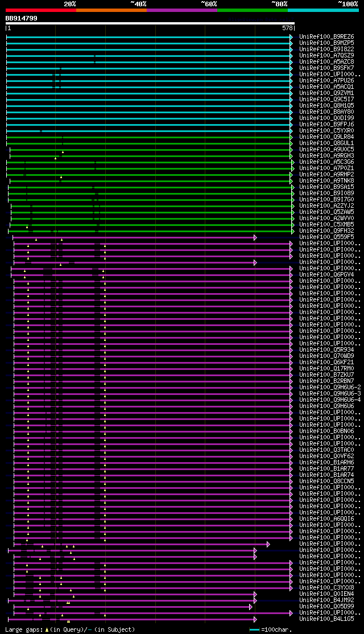Select the UniRef100_C3YXX8 label
This screenshot has width=364, height=634.
coord(327,588)
